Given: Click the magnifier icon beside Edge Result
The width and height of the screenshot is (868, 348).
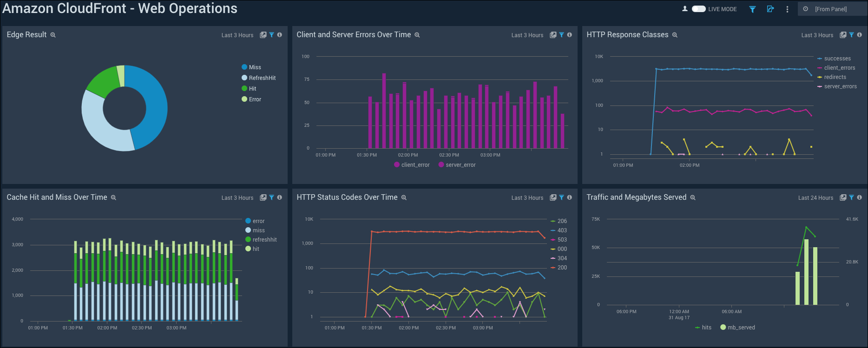Looking at the screenshot, I should [53, 35].
